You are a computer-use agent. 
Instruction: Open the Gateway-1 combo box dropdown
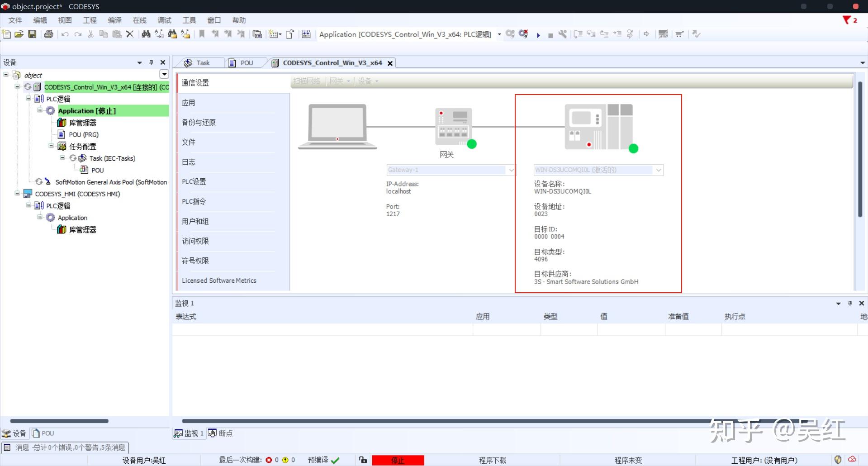[511, 170]
